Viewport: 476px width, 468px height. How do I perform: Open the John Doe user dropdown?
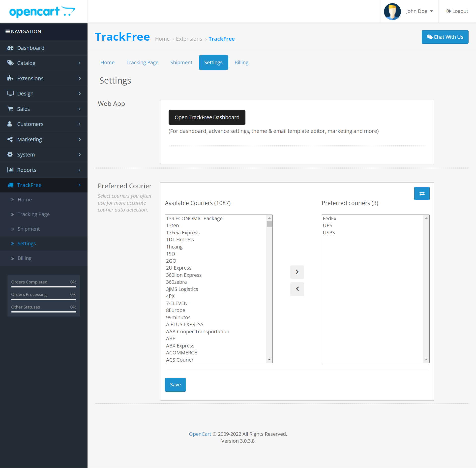pos(419,11)
